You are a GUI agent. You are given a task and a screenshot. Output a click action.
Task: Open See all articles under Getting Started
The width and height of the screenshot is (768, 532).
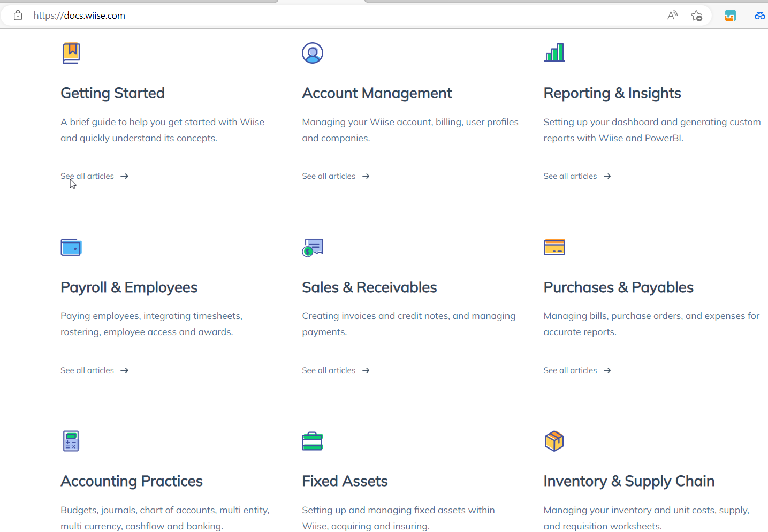87,176
